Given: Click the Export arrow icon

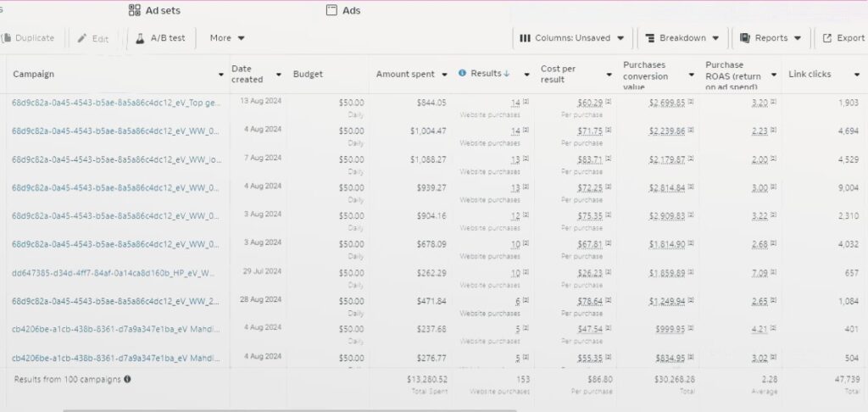Looking at the screenshot, I should coord(826,38).
